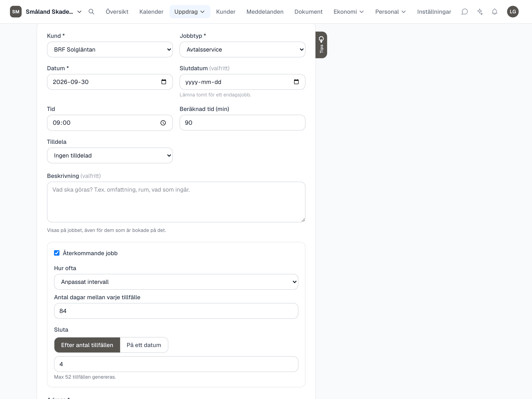The width and height of the screenshot is (532, 399).
Task: Select Efter antal tillfällen end option
Action: point(87,345)
